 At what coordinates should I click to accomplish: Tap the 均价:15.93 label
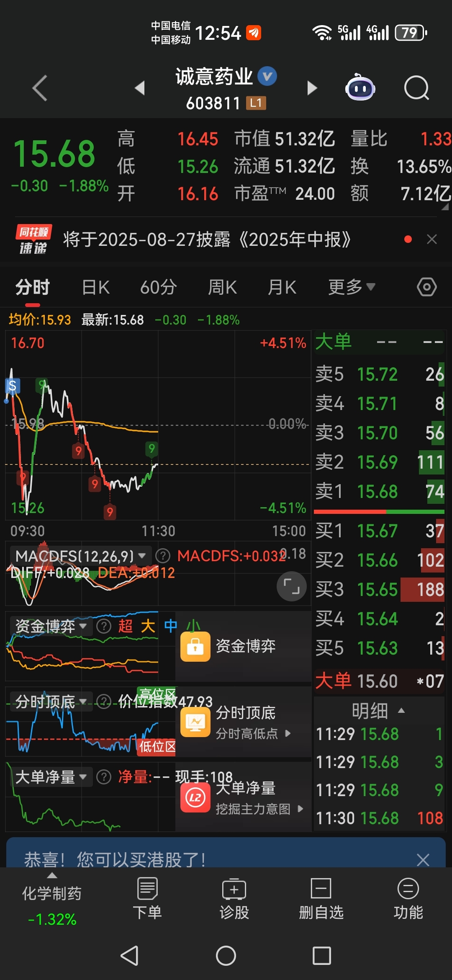pos(40,320)
